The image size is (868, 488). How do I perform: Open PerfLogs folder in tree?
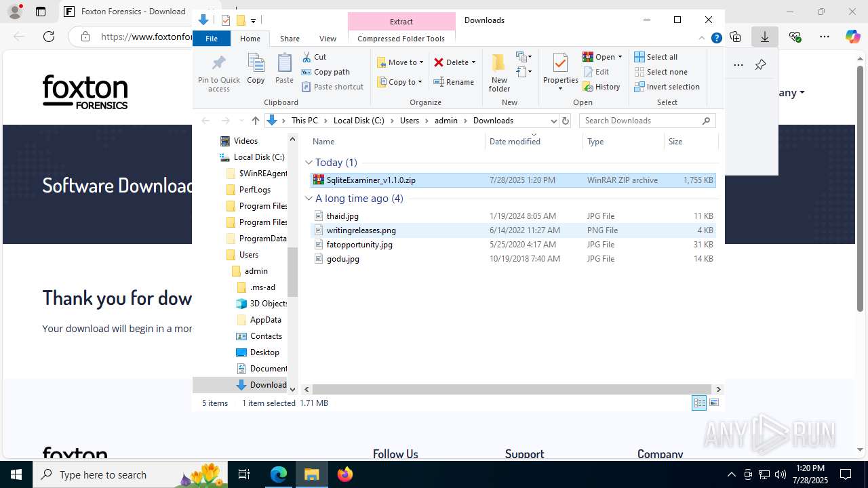(x=254, y=190)
